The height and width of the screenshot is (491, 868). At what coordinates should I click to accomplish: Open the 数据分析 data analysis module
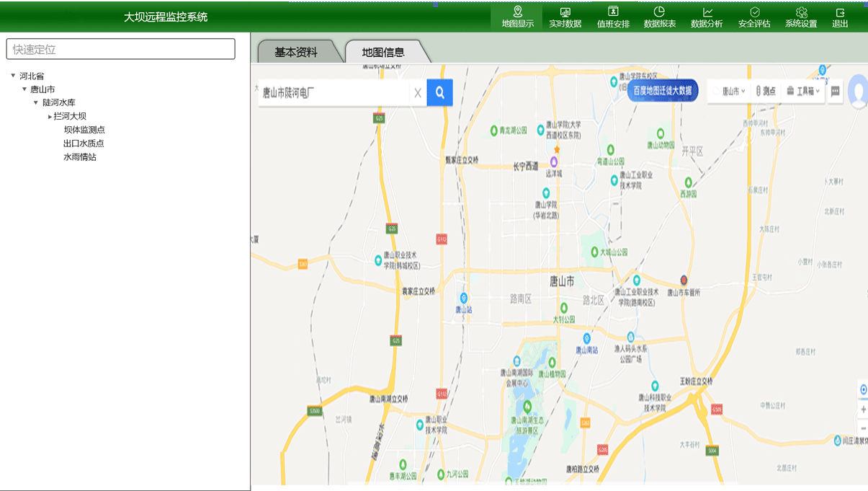tap(707, 17)
